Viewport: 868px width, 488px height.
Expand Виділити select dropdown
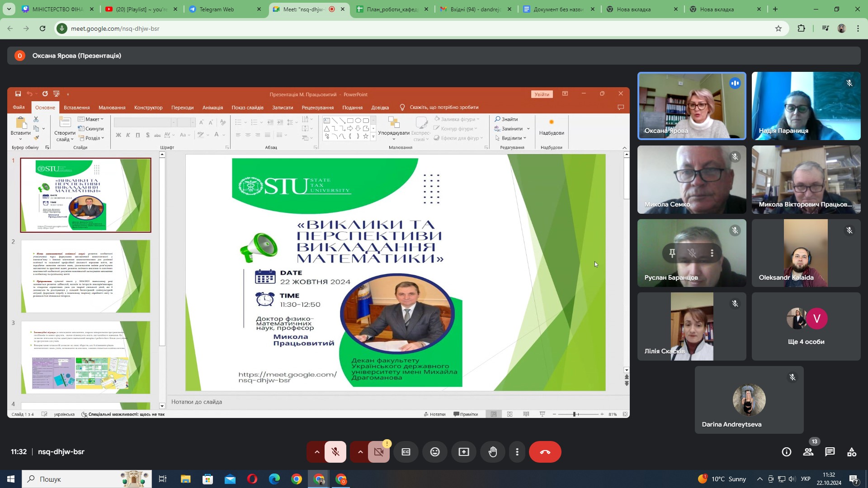coord(511,138)
